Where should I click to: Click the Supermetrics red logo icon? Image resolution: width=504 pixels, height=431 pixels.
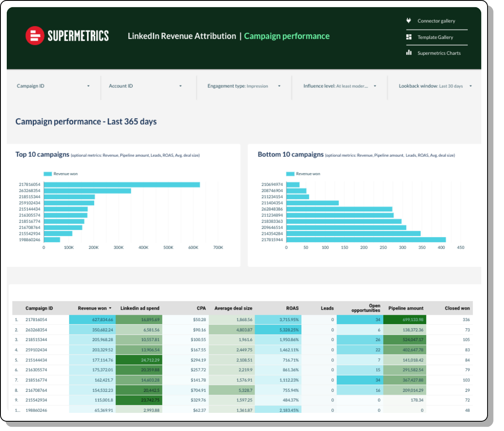35,36
